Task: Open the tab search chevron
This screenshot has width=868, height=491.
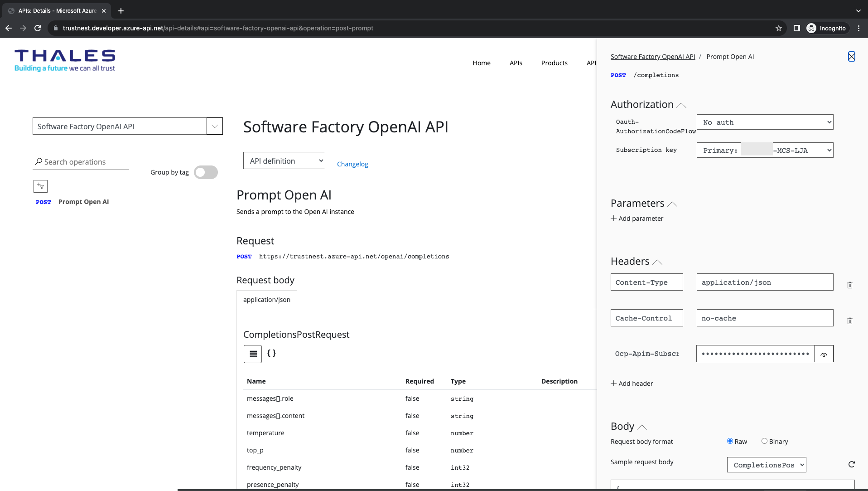Action: [x=858, y=11]
